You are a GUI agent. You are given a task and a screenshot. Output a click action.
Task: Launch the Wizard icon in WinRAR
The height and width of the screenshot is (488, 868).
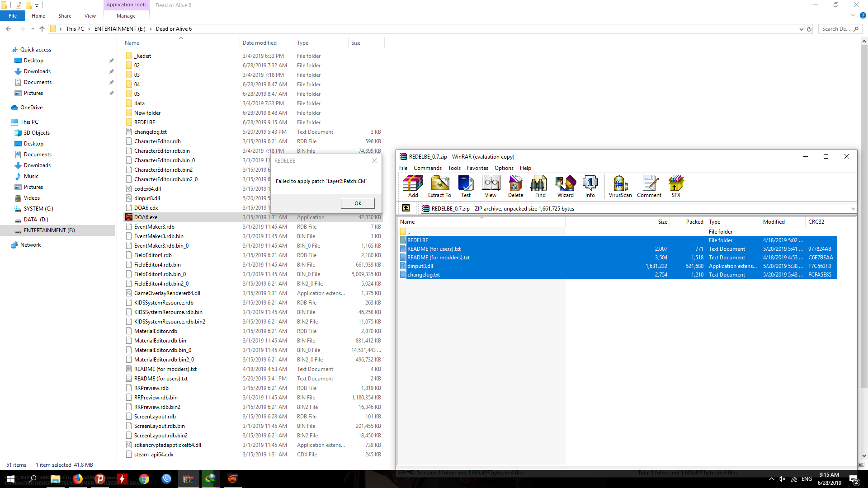tap(565, 186)
